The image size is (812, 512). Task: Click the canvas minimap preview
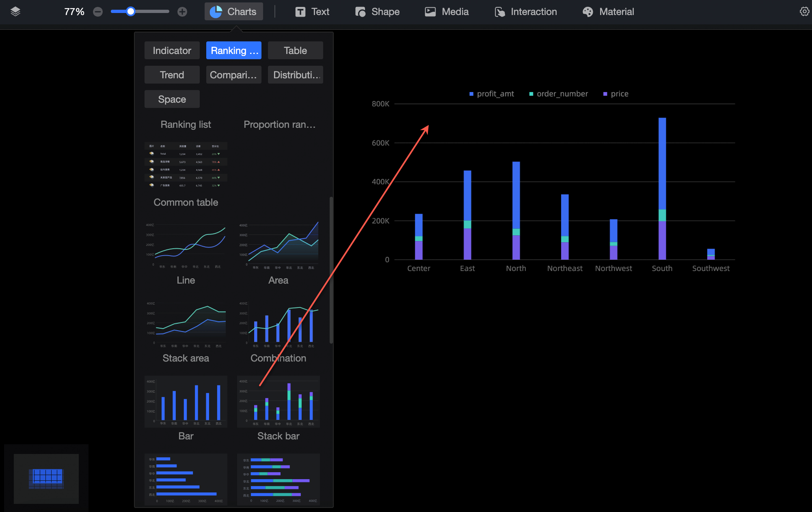click(x=46, y=479)
